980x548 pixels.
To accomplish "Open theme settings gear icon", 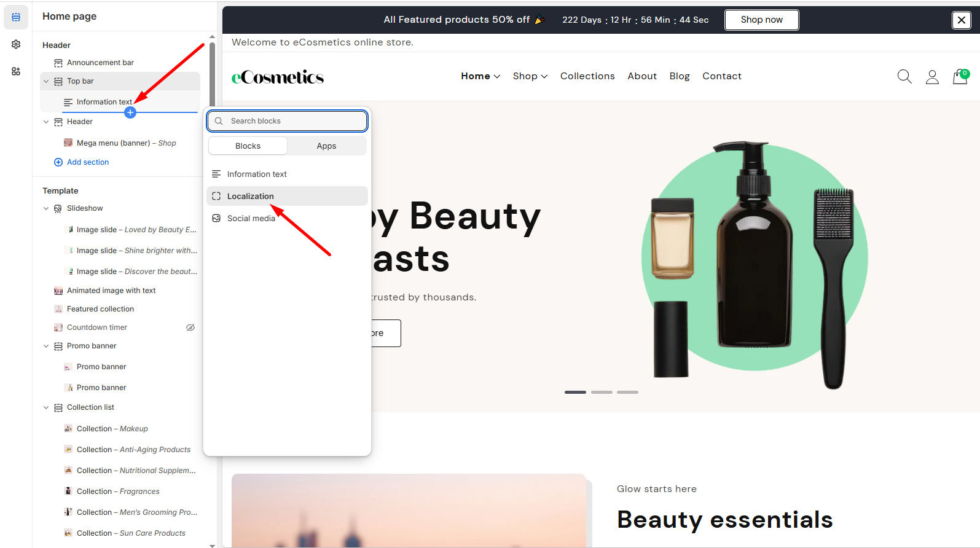I will click(16, 44).
